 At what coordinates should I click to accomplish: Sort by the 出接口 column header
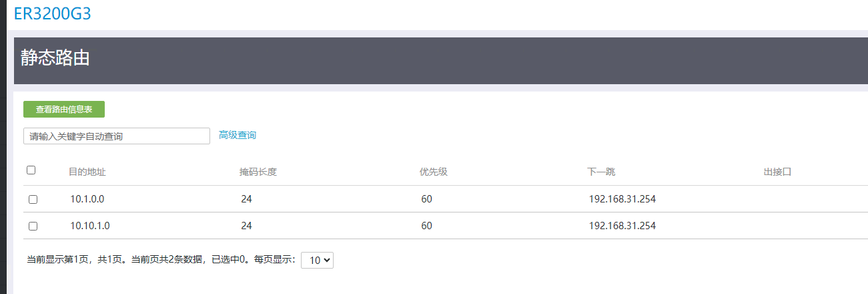click(777, 172)
